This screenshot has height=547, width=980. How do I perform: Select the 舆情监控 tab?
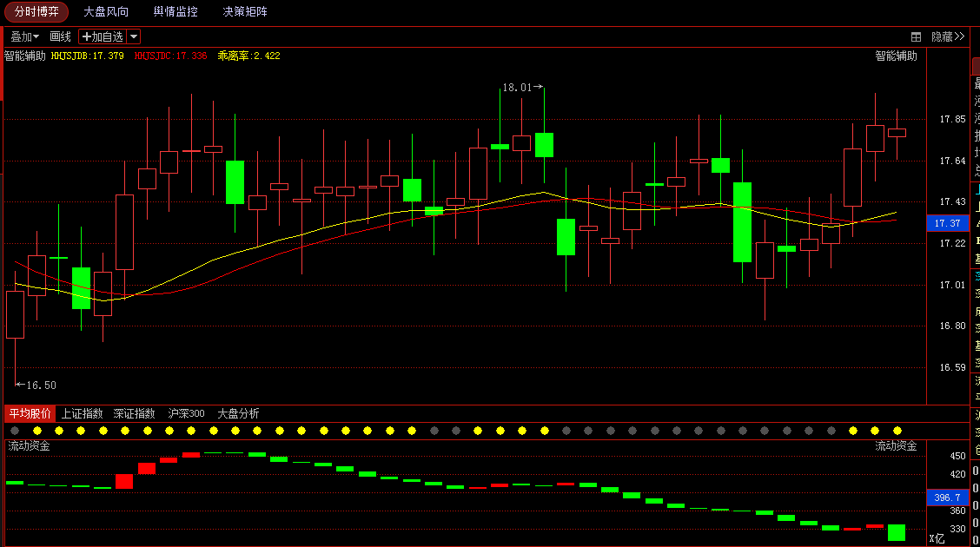click(x=175, y=11)
